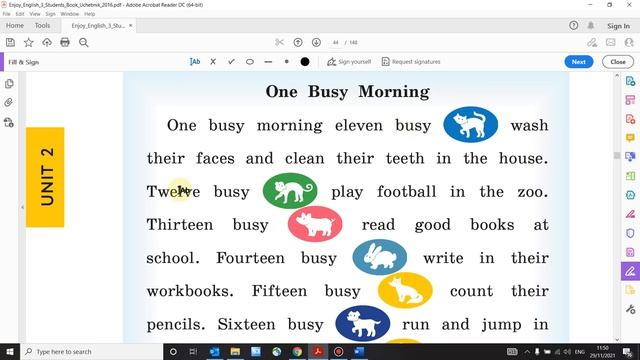The image size is (640, 360).
Task: Open the View menu
Action: point(35,14)
